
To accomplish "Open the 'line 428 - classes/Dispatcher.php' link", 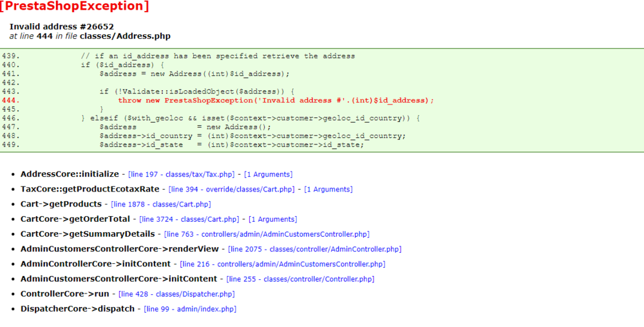I will click(x=176, y=294).
